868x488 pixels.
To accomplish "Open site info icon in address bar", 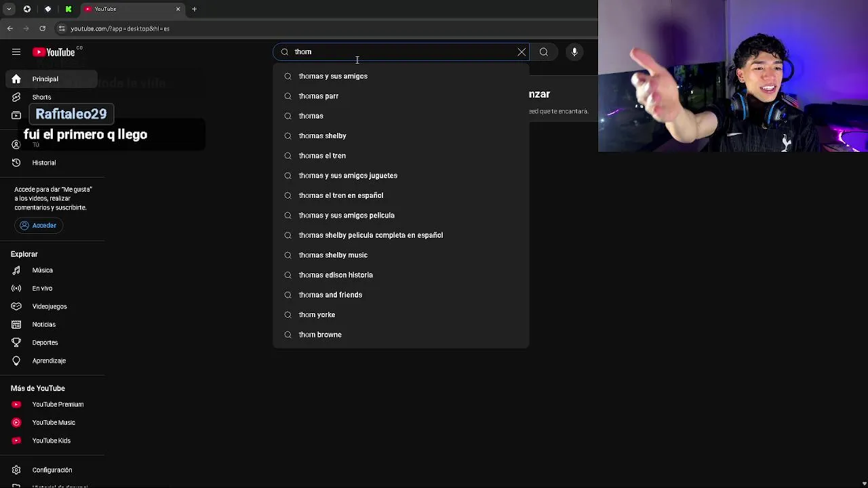I will pyautogui.click(x=62, y=28).
